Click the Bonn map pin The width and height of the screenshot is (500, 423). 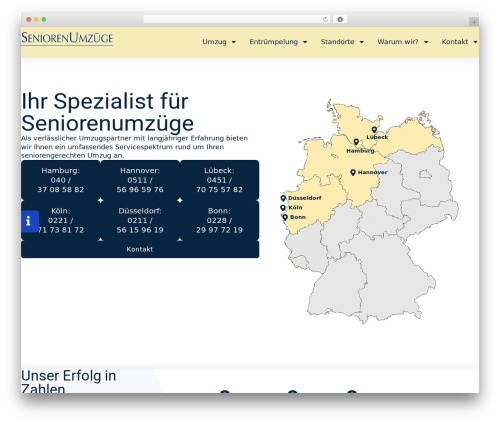pyautogui.click(x=285, y=217)
